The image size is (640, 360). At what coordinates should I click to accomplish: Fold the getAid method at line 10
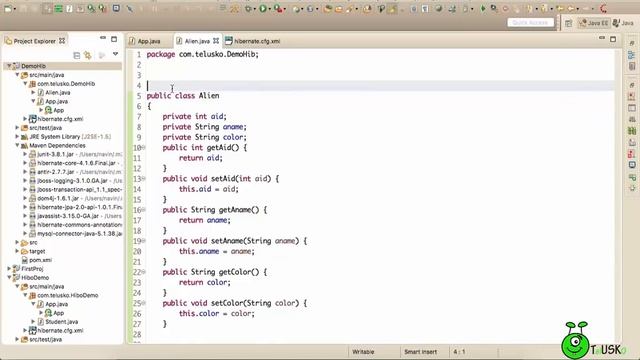tap(143, 147)
